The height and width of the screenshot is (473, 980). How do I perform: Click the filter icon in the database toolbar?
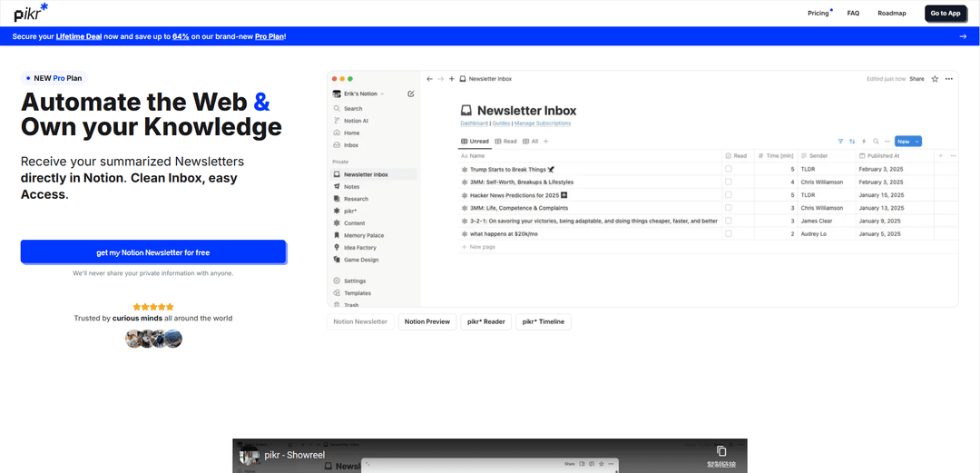[x=840, y=142]
